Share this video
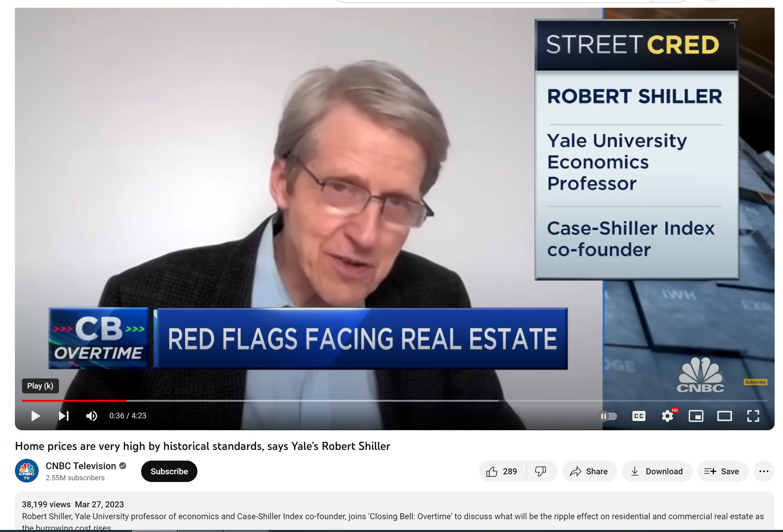783x532 pixels. coord(589,471)
